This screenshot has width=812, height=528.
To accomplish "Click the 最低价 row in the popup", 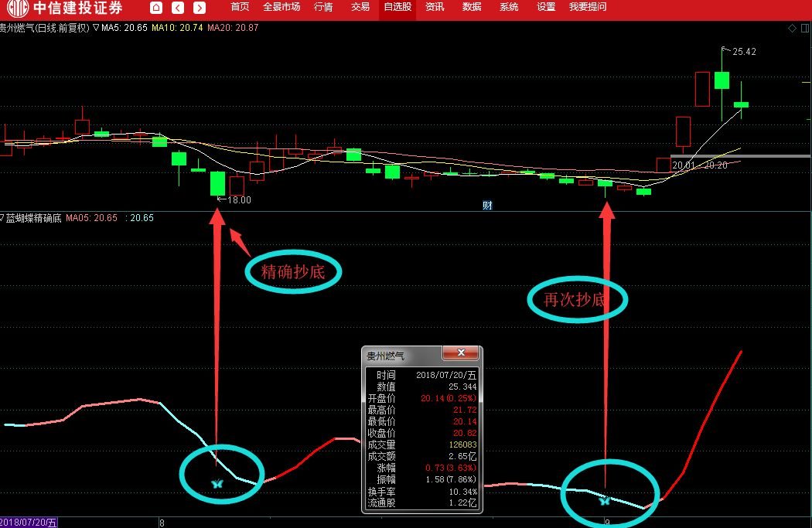I will (x=421, y=421).
